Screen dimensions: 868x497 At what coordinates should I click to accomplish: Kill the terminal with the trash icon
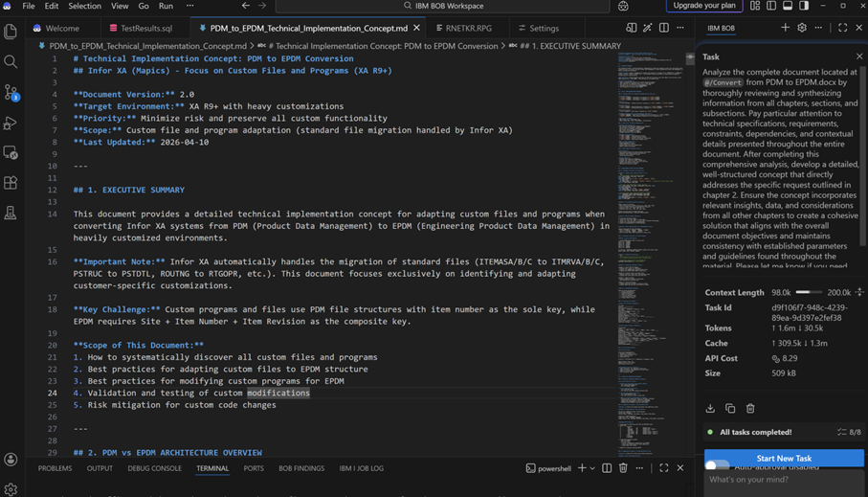tap(623, 468)
